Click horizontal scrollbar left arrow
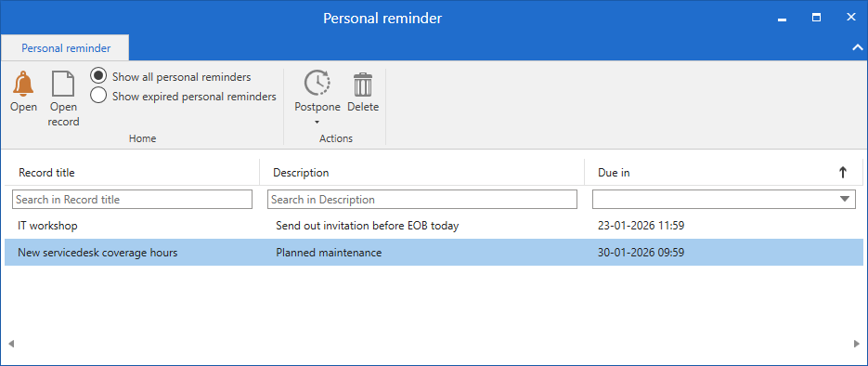Viewport: 868px width, 366px height. 11,344
